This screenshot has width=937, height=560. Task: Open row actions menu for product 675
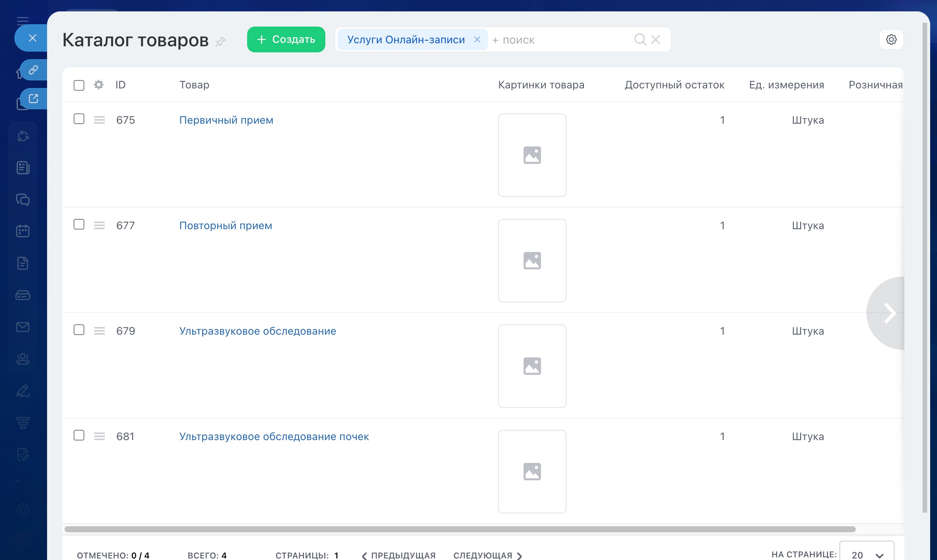(x=99, y=120)
